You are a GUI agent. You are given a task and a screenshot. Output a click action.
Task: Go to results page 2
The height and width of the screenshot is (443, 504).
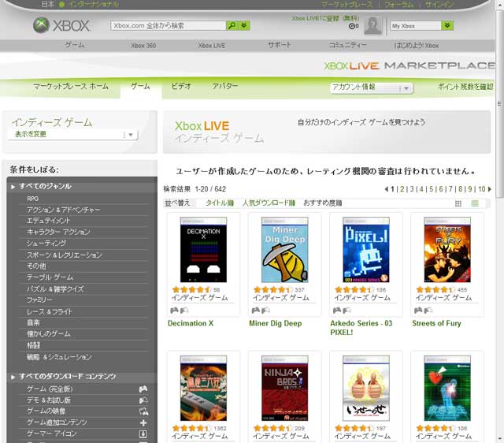point(402,189)
